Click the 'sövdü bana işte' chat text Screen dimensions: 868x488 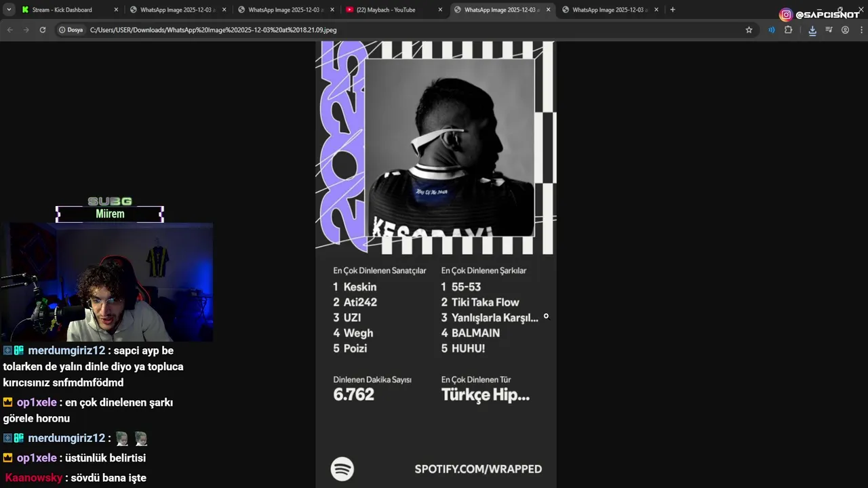click(x=108, y=478)
